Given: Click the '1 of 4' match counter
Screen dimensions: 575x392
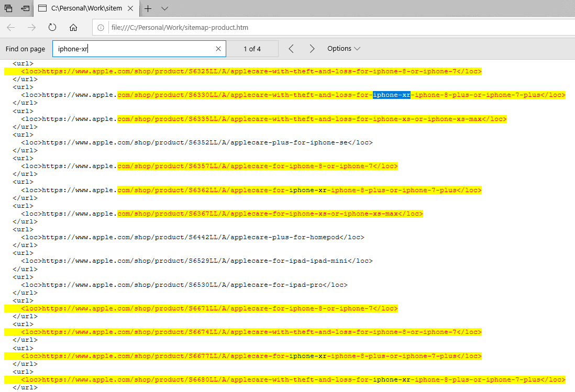Looking at the screenshot, I should coord(252,49).
